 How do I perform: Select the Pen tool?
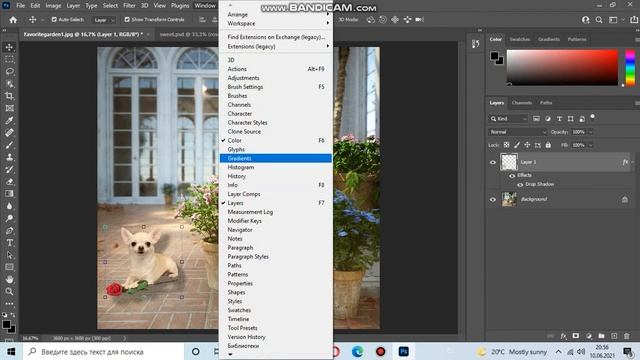click(x=9, y=231)
